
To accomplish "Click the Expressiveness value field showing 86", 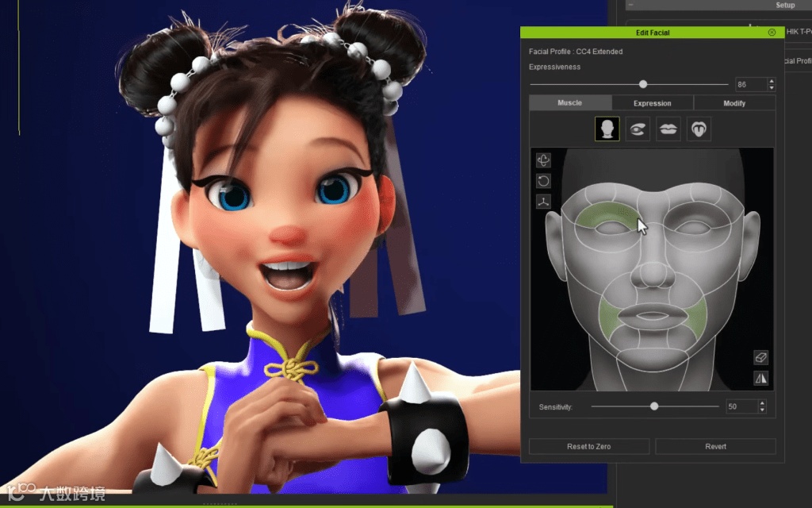I will pos(751,84).
